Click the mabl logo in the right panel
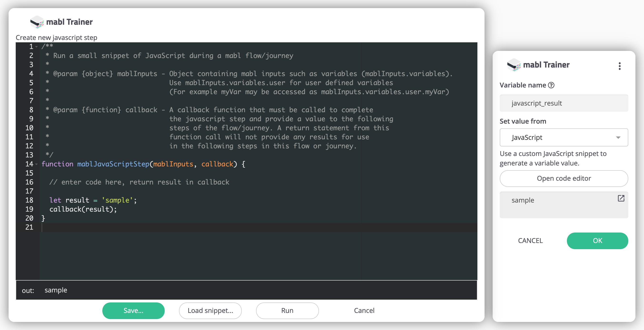 (x=514, y=65)
